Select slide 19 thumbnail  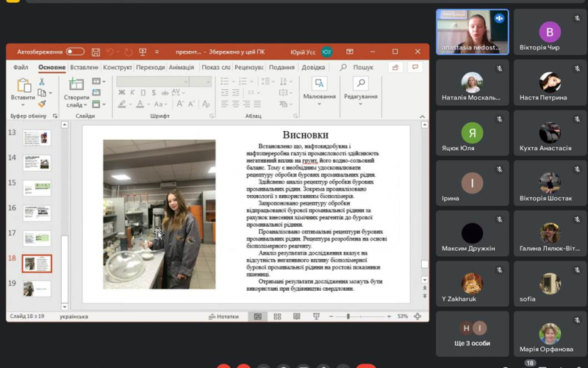[x=37, y=289]
